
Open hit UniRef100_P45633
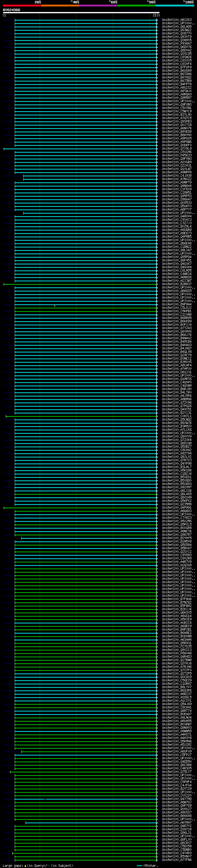point(177,155)
